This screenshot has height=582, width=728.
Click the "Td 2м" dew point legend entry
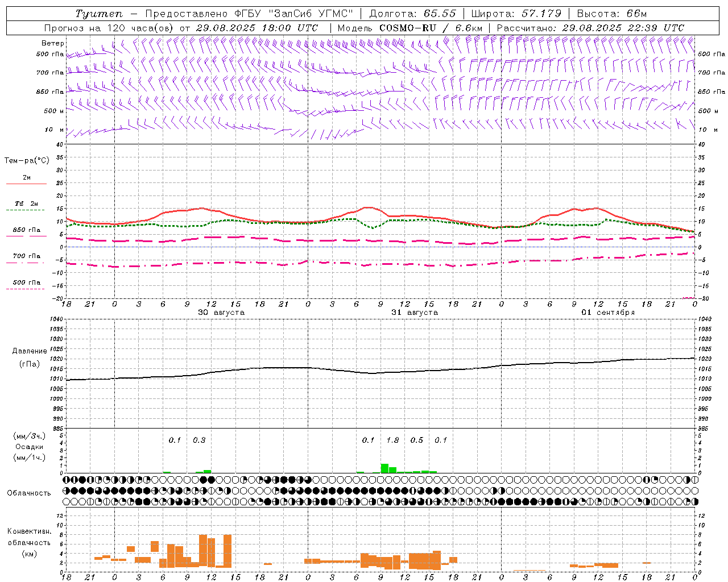(26, 203)
